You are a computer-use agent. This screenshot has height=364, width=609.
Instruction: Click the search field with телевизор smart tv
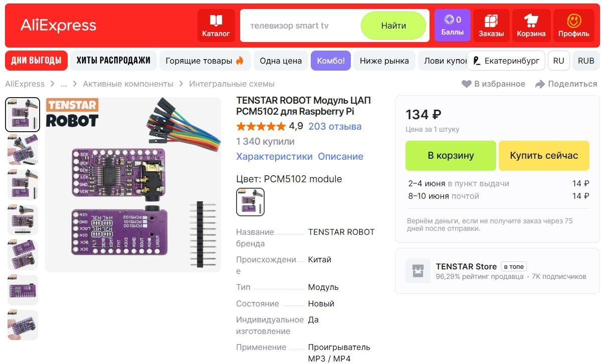click(301, 26)
